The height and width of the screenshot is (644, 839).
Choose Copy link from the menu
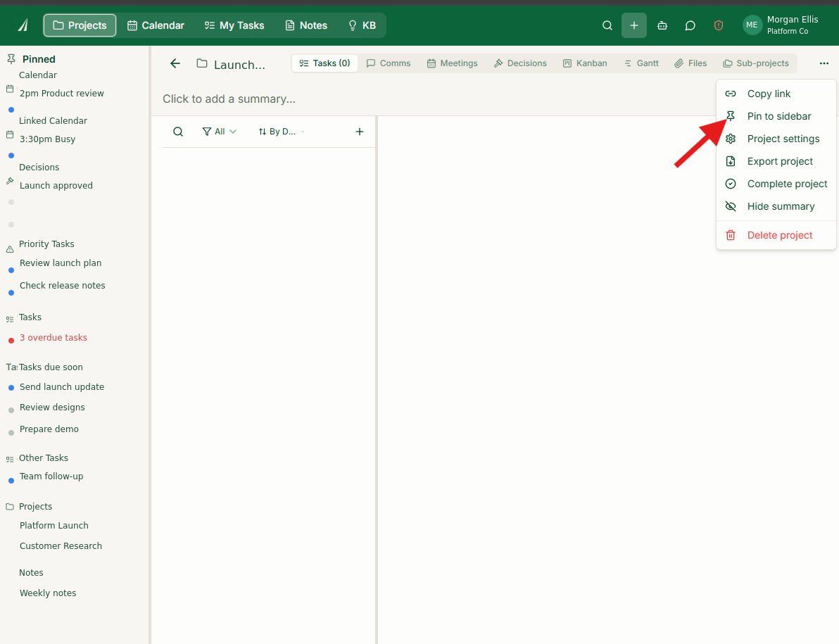pos(776,94)
